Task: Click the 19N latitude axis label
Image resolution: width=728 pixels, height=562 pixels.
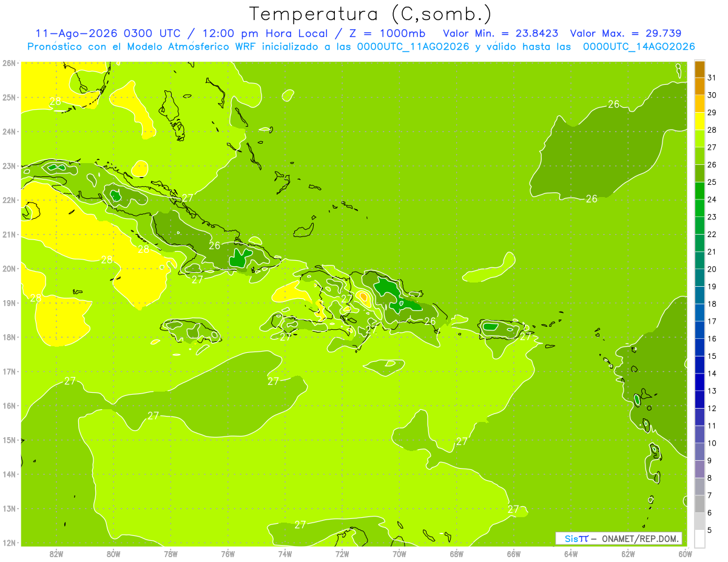Action: 9,303
